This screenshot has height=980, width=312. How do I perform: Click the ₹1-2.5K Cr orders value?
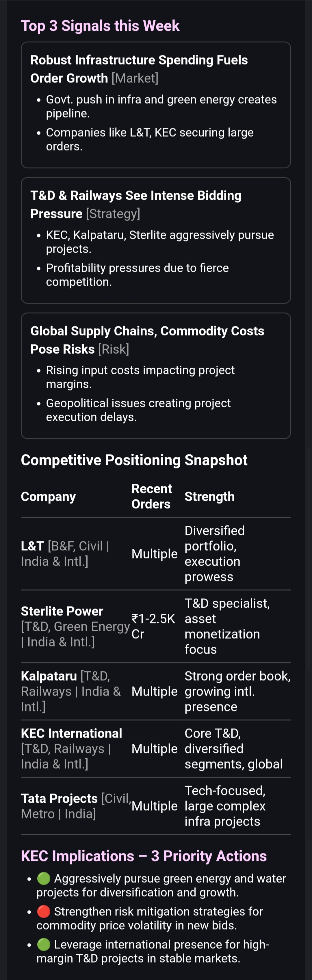[153, 626]
